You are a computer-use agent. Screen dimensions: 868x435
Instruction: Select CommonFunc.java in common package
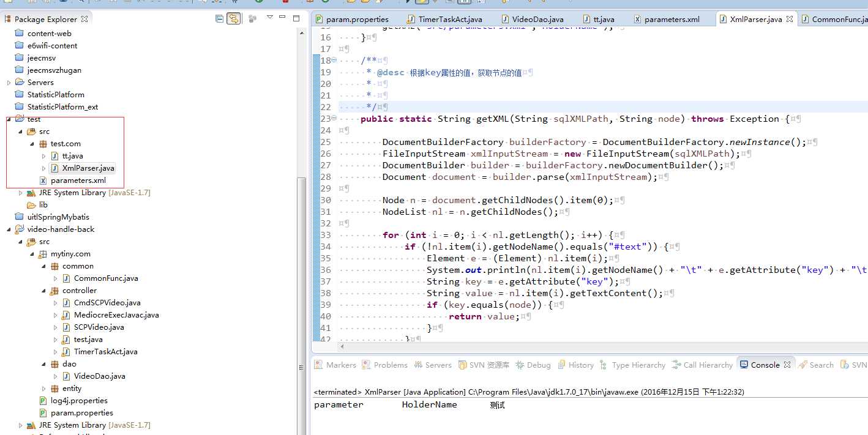pyautogui.click(x=106, y=278)
